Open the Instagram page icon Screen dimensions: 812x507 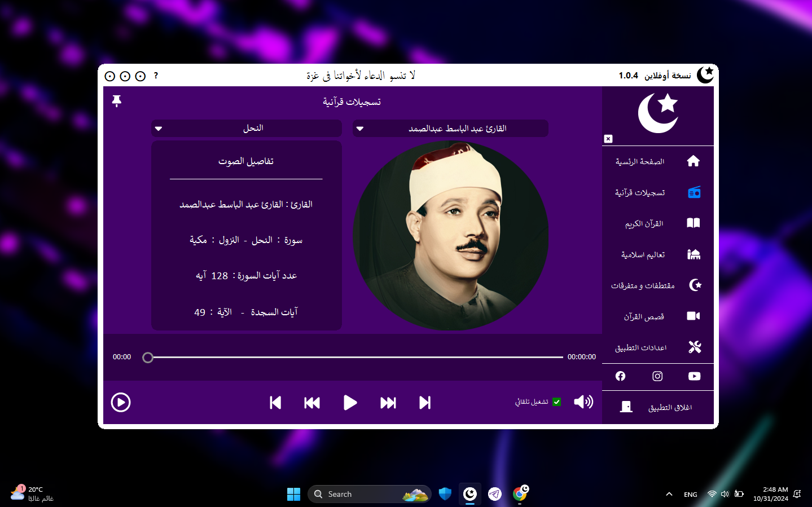[x=657, y=376]
